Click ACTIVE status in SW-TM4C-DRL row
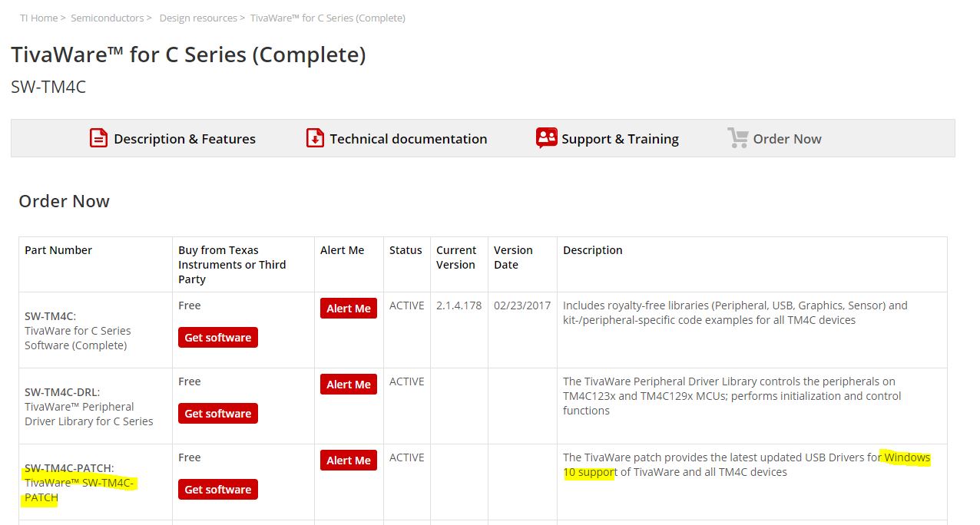Screen dimensions: 980x525 [407, 381]
